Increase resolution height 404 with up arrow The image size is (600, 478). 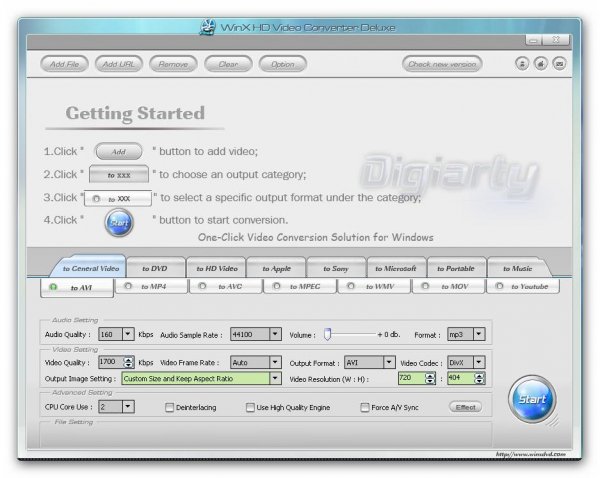[x=479, y=376]
